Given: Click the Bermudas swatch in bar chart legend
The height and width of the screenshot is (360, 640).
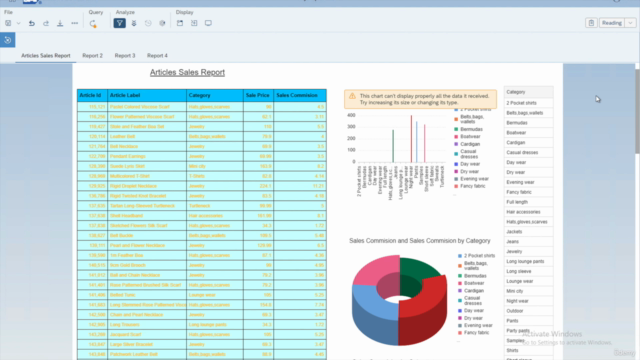Looking at the screenshot, I should click(x=456, y=129).
